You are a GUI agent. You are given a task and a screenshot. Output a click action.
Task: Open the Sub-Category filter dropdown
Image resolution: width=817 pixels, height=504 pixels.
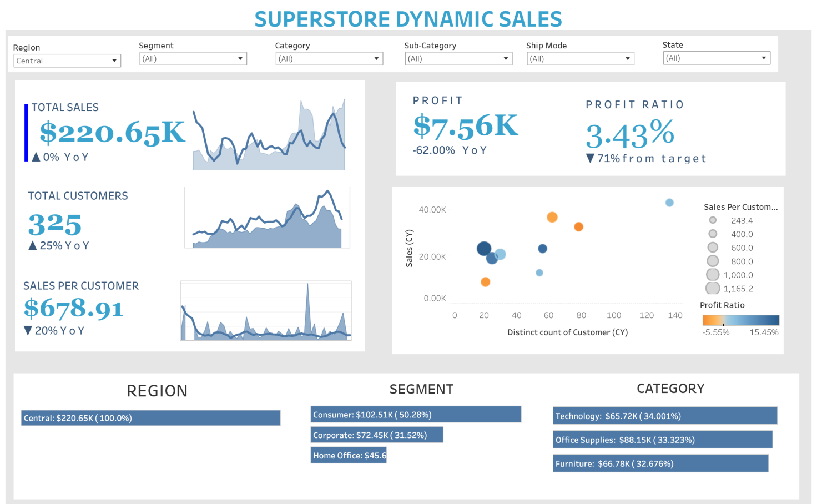(458, 58)
